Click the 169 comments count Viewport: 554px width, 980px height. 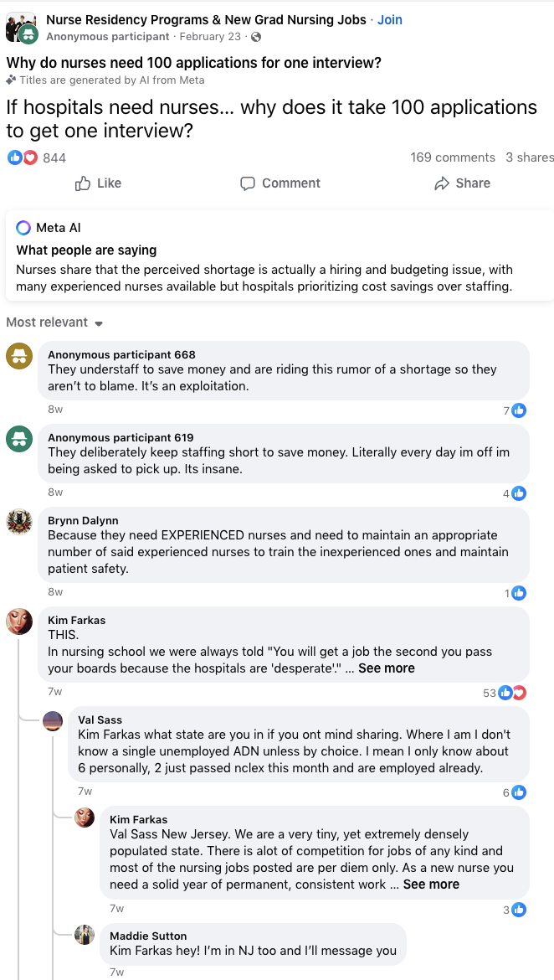click(x=453, y=157)
